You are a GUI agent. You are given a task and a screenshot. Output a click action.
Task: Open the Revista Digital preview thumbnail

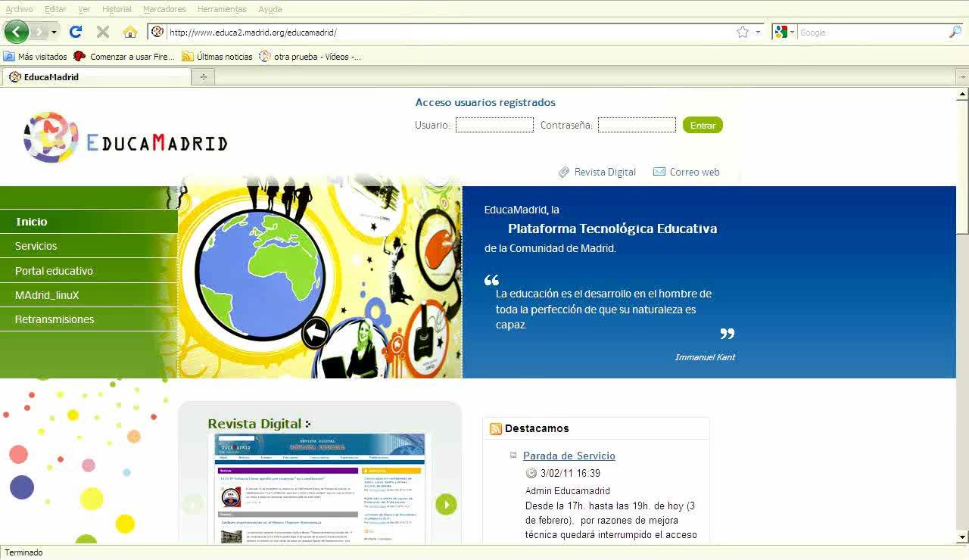tap(319, 488)
